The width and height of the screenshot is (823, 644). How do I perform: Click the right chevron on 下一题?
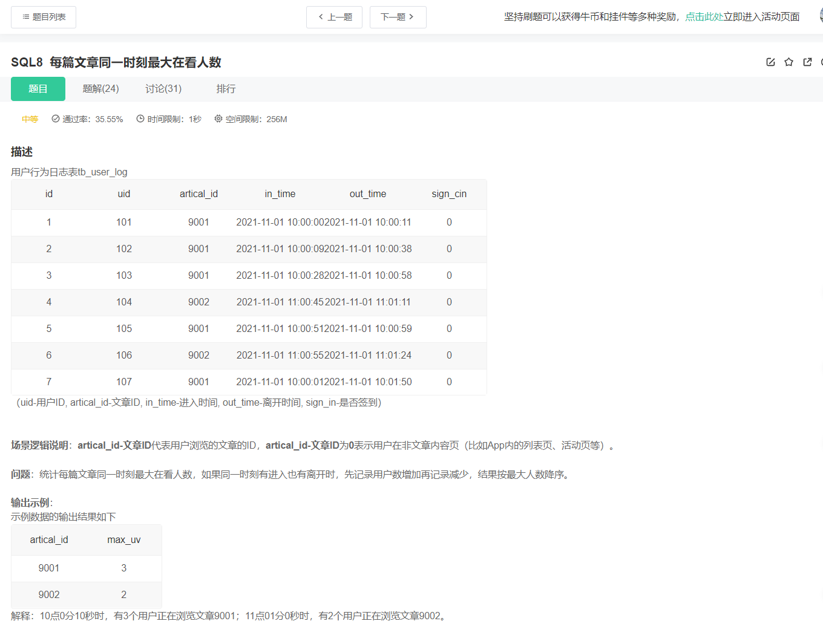[x=411, y=17]
